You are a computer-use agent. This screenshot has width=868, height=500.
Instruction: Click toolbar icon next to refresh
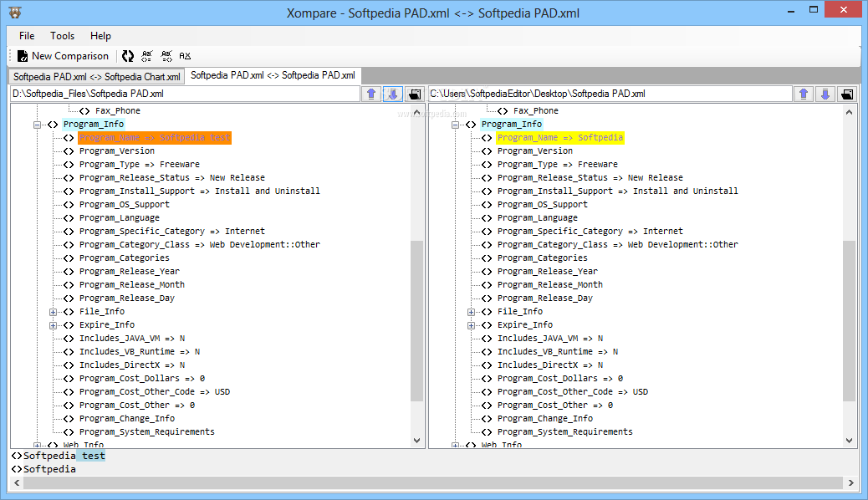click(146, 56)
